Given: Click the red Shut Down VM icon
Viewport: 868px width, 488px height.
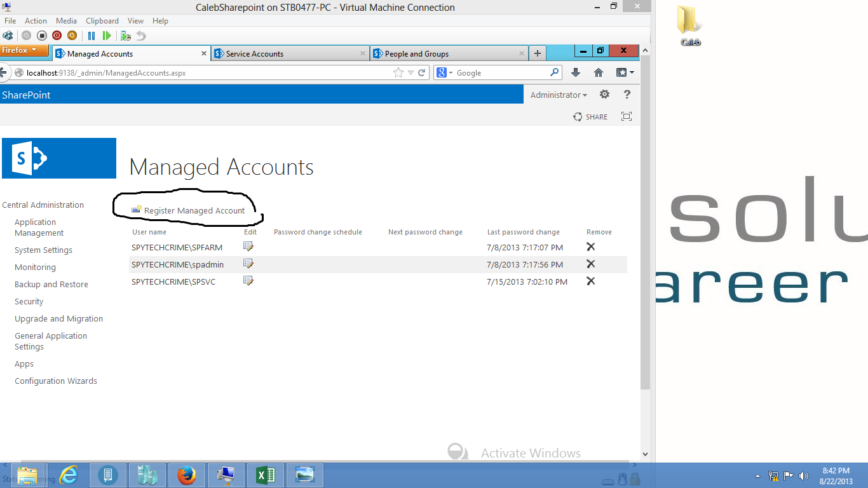Looking at the screenshot, I should [x=57, y=36].
